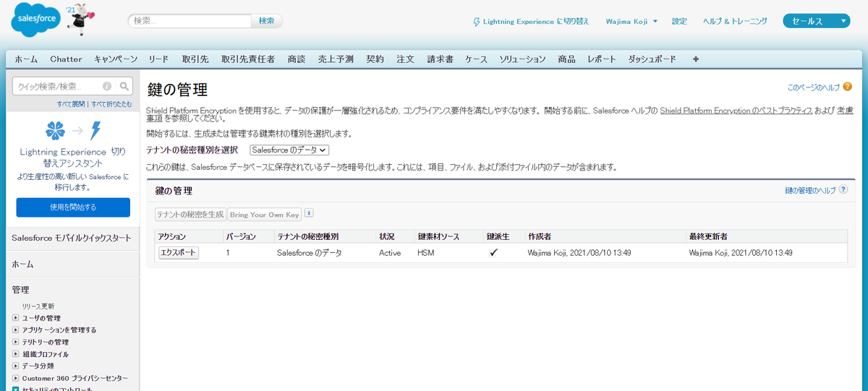Open the 取引先責任者 tab
This screenshot has height=391, width=868.
pos(248,59)
